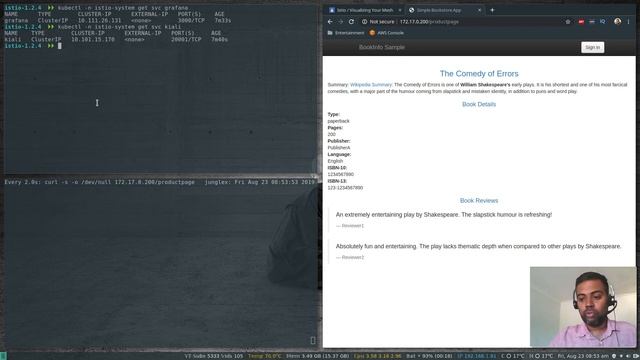Click the terminal prompt cursor in top pane

pos(60,46)
